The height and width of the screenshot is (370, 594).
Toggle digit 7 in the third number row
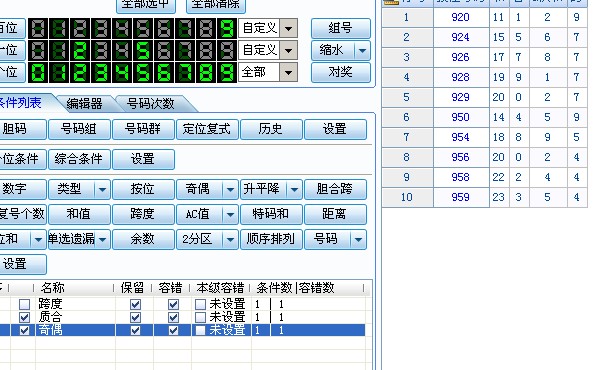tap(184, 72)
